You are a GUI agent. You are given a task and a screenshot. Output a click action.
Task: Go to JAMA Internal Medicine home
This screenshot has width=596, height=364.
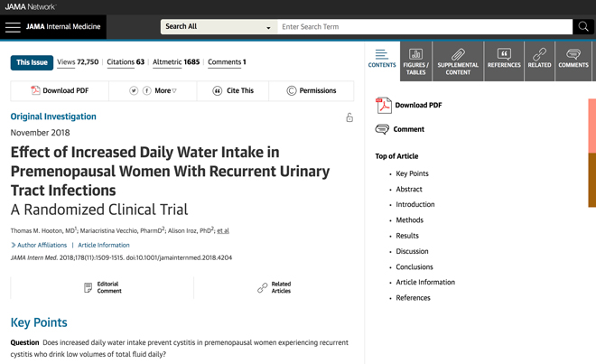(x=63, y=26)
